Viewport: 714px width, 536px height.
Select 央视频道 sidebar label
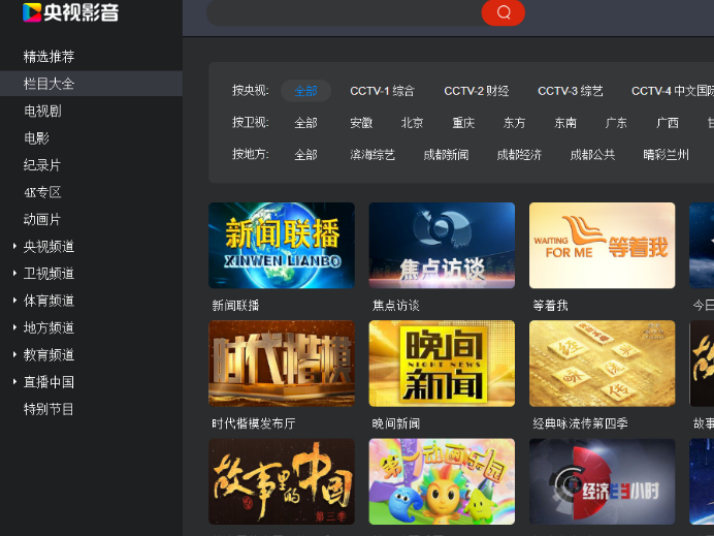49,246
